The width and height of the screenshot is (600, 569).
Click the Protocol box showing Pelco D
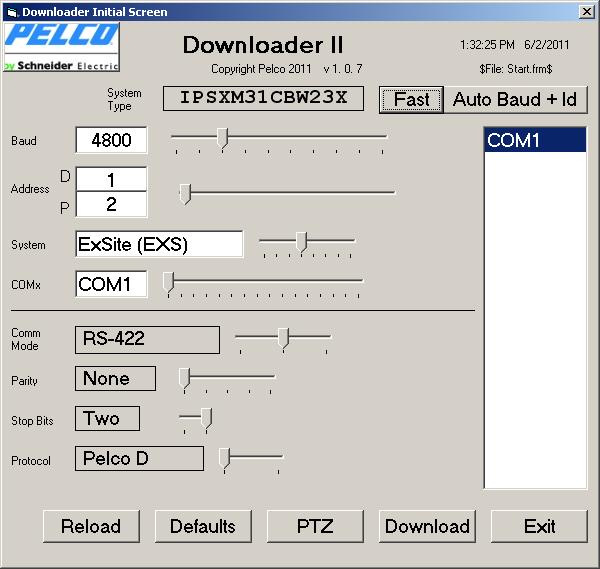point(139,458)
